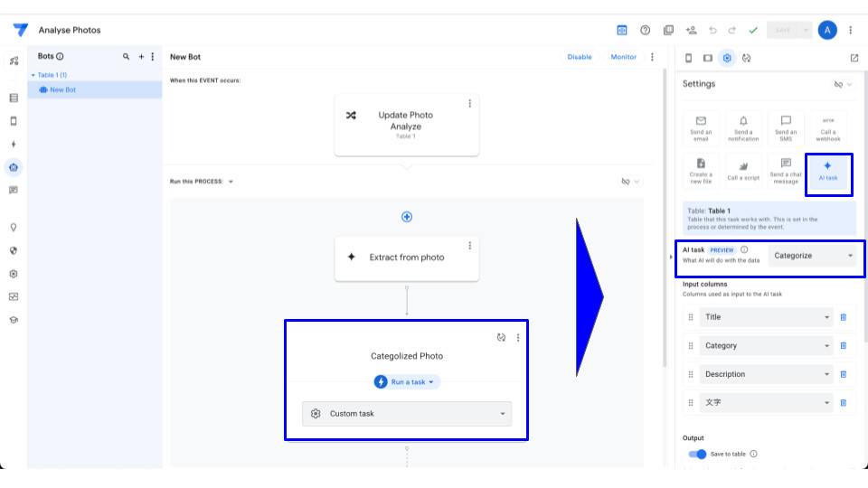Toggle the Save to table switch

[697, 455]
